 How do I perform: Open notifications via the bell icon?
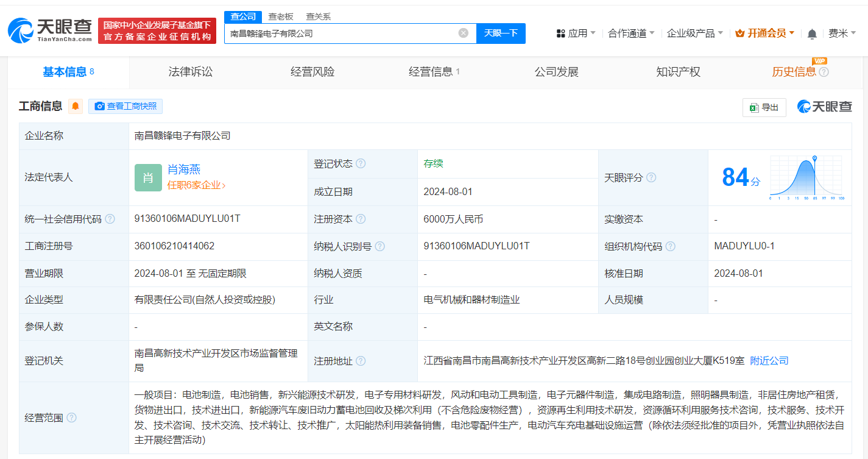coord(811,34)
